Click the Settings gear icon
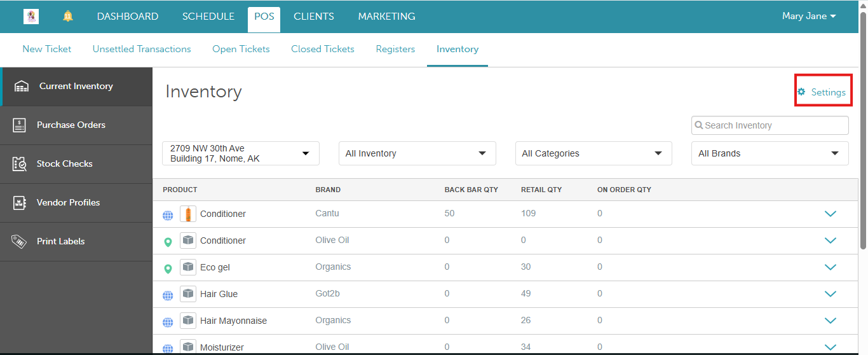The height and width of the screenshot is (355, 868). [801, 92]
